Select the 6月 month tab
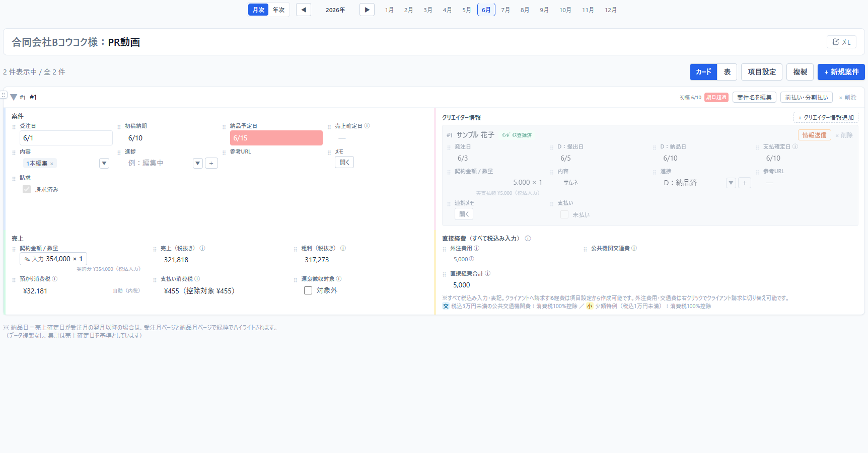The height and width of the screenshot is (453, 868). coord(486,10)
